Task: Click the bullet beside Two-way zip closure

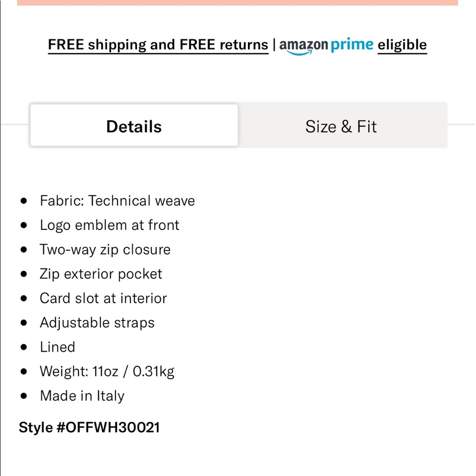Action: pyautogui.click(x=23, y=249)
